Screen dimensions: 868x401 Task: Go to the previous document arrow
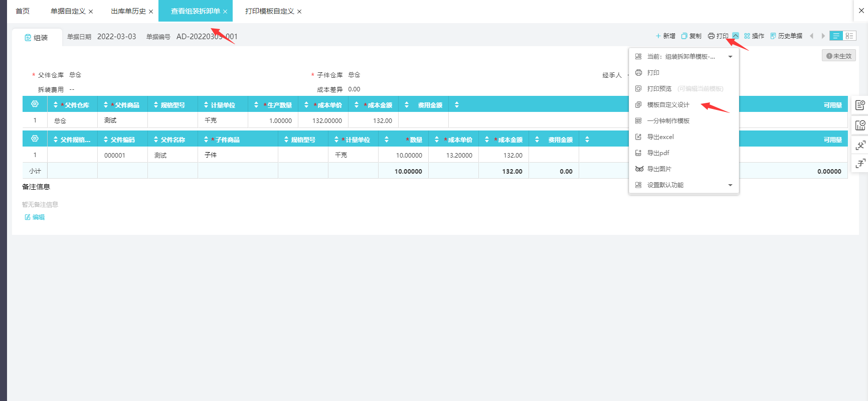[x=811, y=36]
